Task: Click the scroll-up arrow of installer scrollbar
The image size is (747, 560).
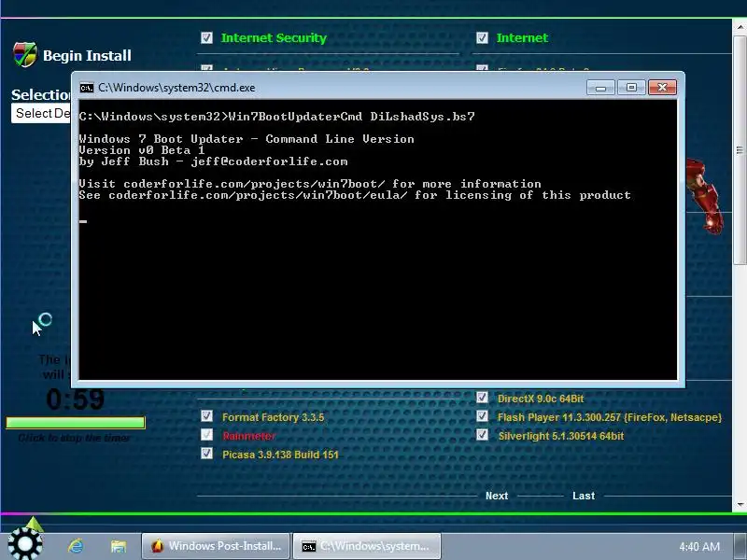Action: pyautogui.click(x=740, y=27)
